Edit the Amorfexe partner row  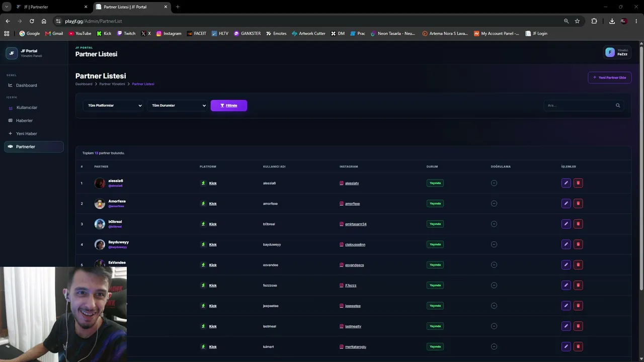pyautogui.click(x=566, y=204)
